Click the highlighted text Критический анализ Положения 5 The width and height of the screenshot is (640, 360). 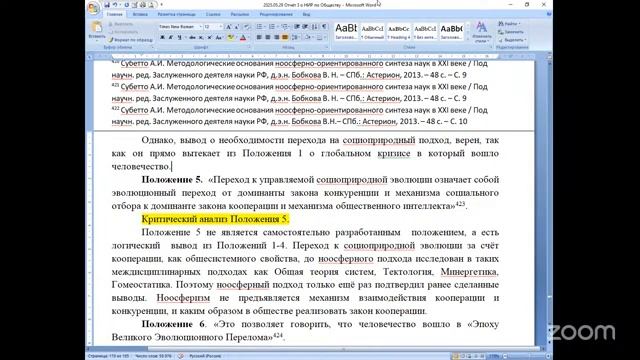pos(215,219)
